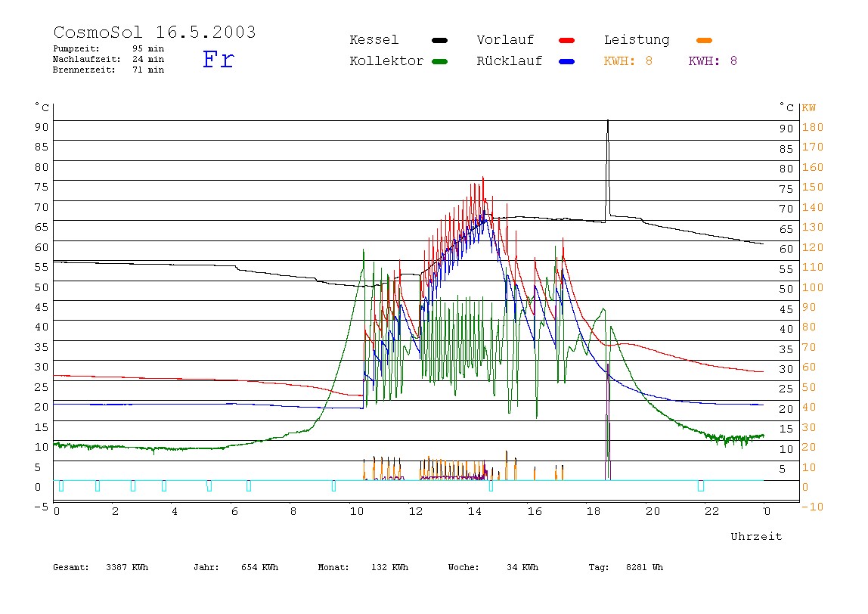Click the Nachlaufzeit value 24 min
868x614 pixels.
tap(147, 59)
